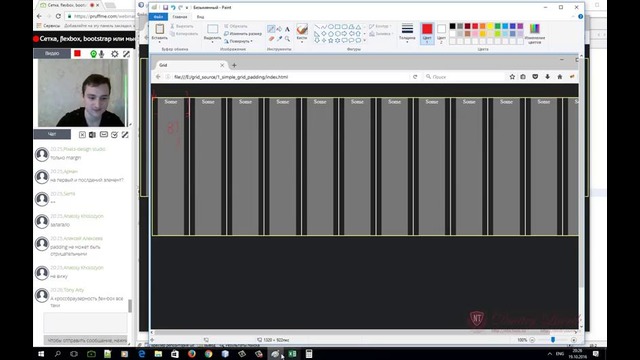Click the clear-chat X icon next to Чат
The image size is (640, 360).
(x=82, y=135)
